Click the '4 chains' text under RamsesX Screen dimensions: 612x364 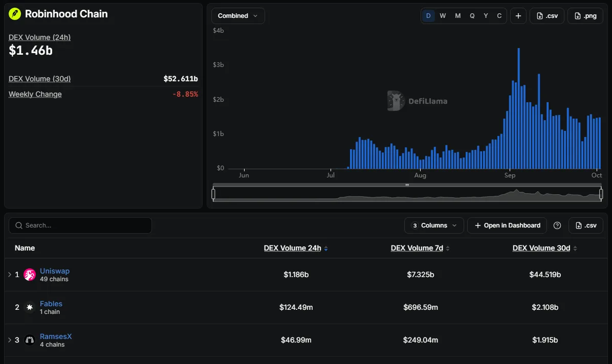(52, 345)
